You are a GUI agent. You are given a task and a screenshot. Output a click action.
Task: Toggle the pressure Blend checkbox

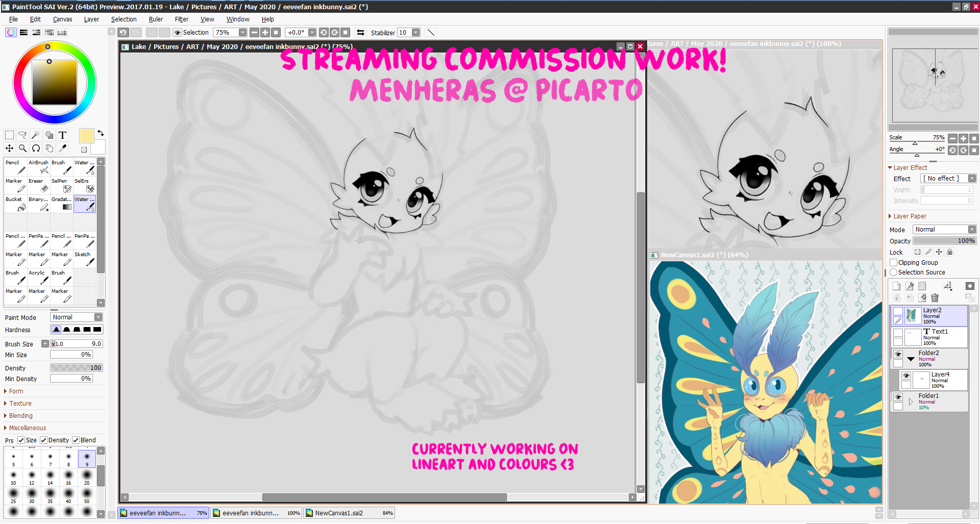[x=76, y=440]
